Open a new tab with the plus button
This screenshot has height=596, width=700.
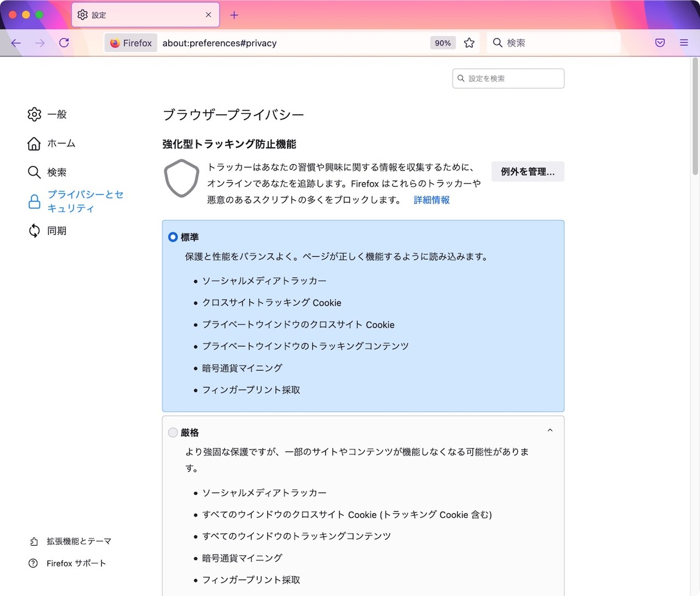(234, 15)
